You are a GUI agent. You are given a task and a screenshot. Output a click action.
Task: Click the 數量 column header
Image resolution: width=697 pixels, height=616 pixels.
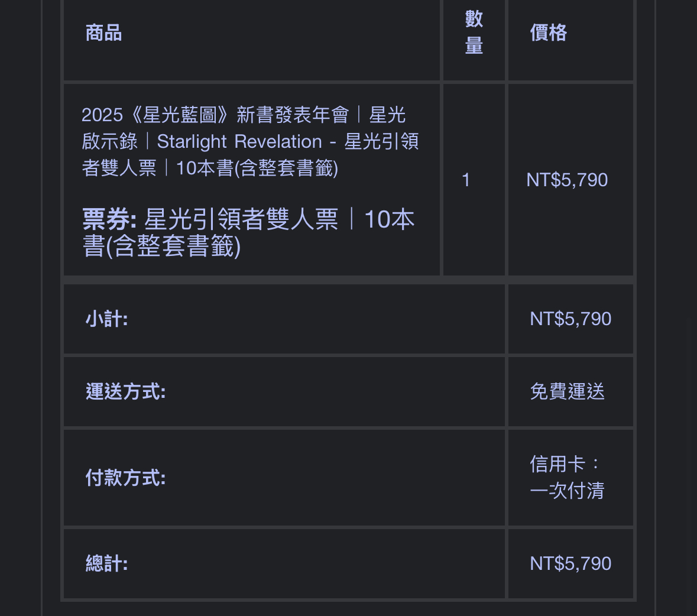(x=474, y=33)
